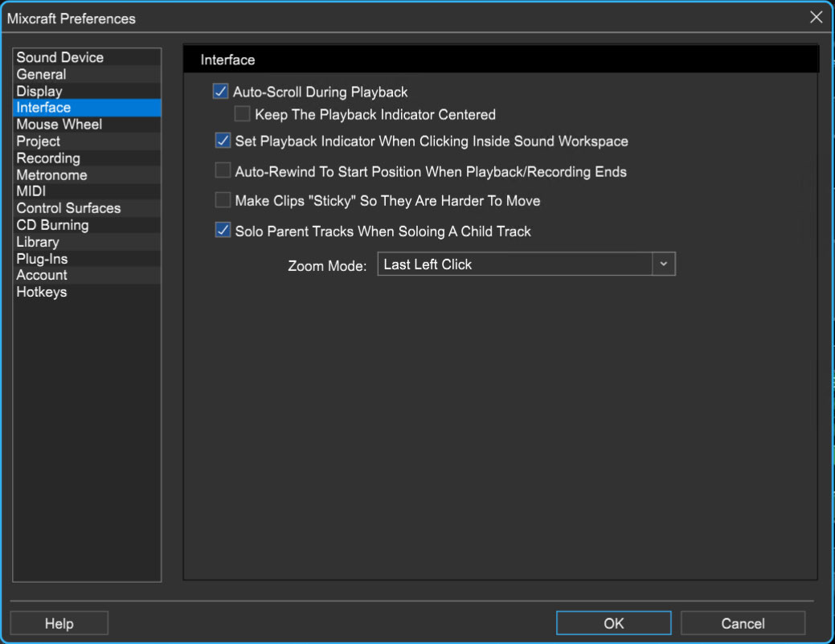Open Hotkeys settings

[x=87, y=292]
